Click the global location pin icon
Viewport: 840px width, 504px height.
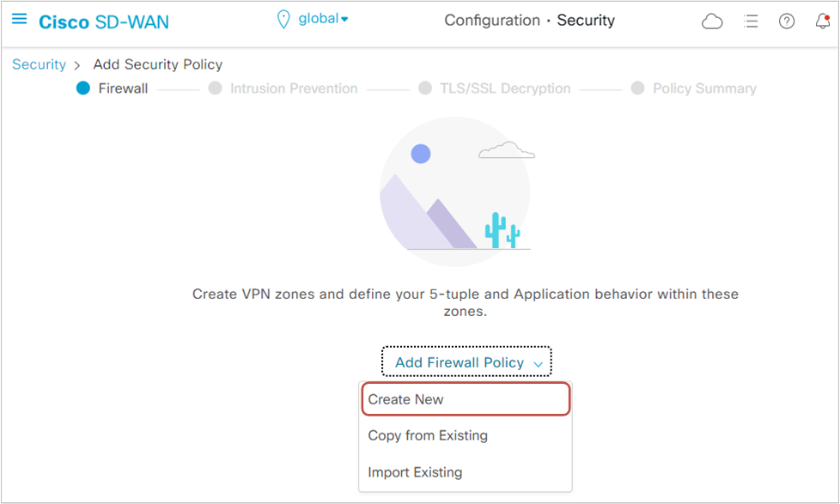[x=283, y=20]
